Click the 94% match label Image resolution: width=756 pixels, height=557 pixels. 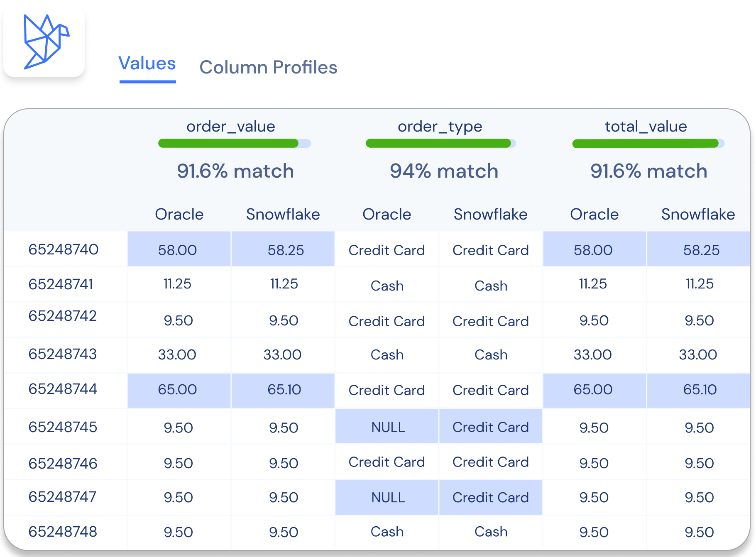pos(443,171)
